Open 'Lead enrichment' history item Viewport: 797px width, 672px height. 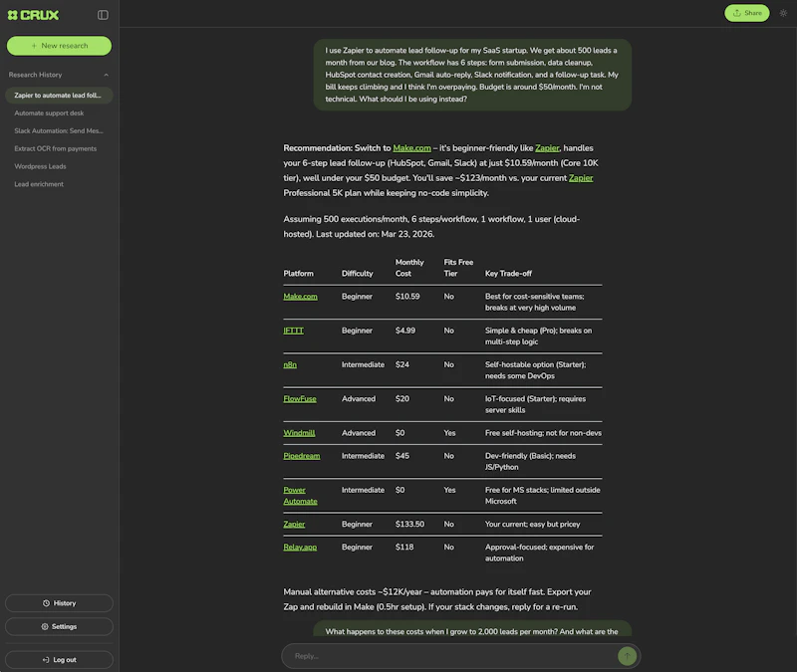[39, 184]
